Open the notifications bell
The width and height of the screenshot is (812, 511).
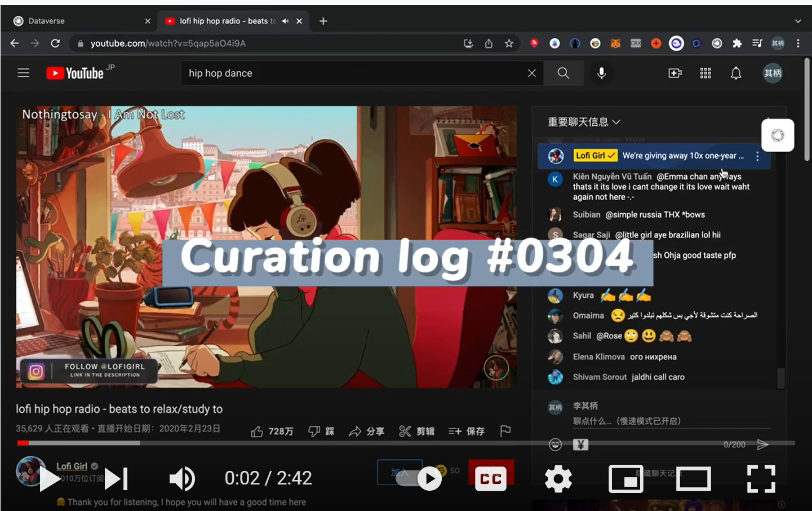[x=736, y=73]
